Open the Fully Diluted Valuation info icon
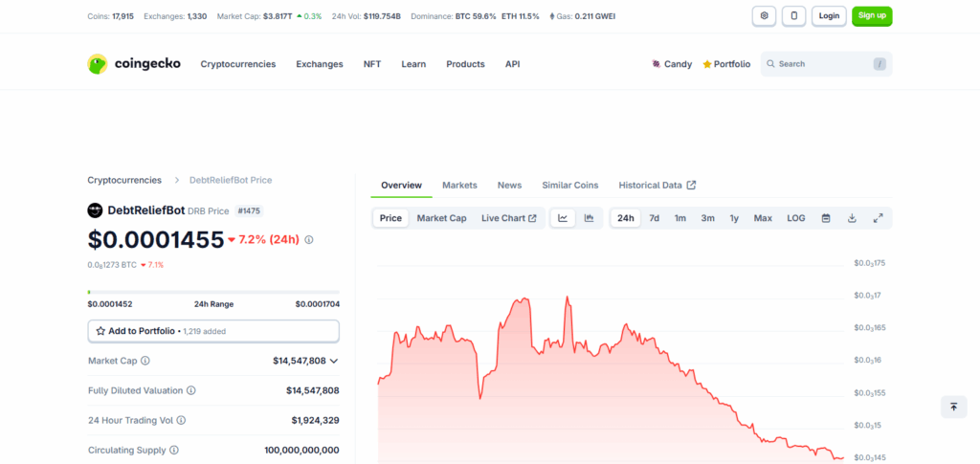 click(x=191, y=390)
